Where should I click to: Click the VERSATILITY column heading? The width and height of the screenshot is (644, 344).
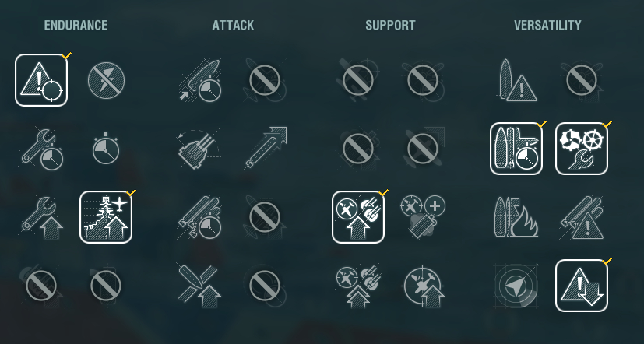[547, 25]
